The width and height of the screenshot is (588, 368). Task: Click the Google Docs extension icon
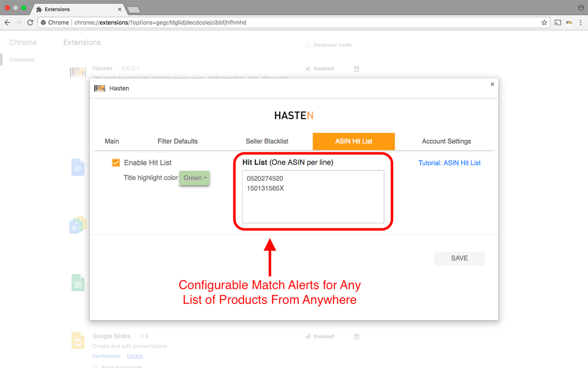[78, 167]
